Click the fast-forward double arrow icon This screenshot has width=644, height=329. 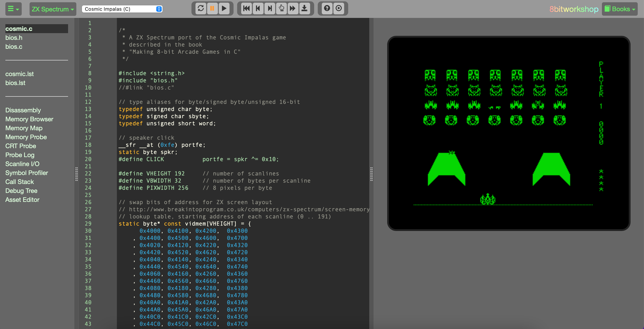click(x=292, y=9)
